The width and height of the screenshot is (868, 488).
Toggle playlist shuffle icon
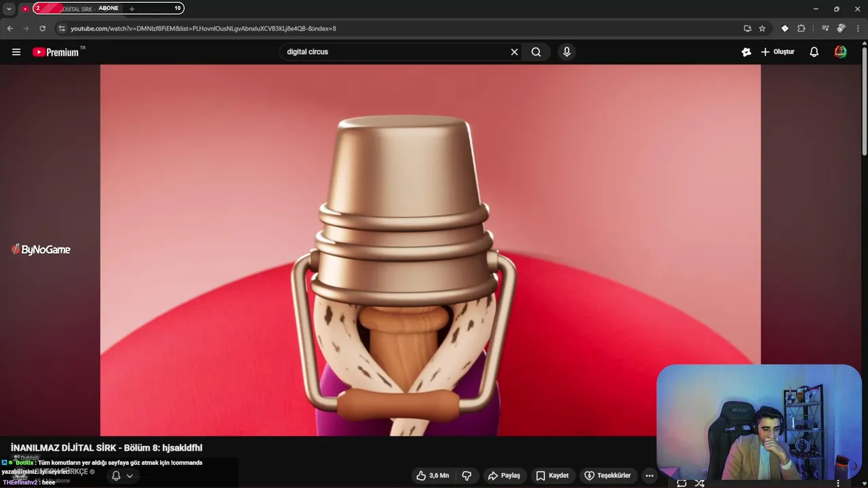[x=699, y=483]
